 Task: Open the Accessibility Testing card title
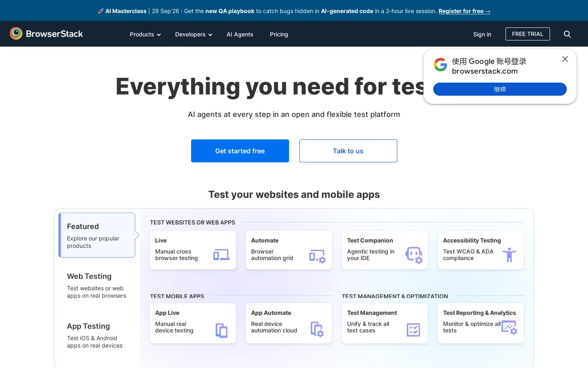[472, 240]
